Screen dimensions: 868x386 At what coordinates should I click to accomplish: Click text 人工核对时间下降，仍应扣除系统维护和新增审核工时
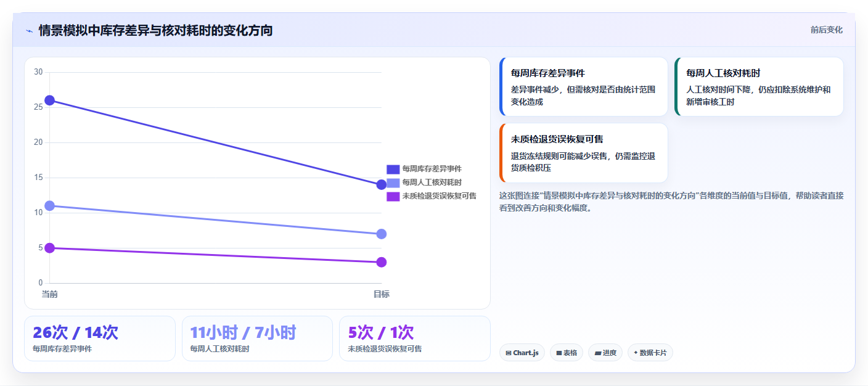758,96
